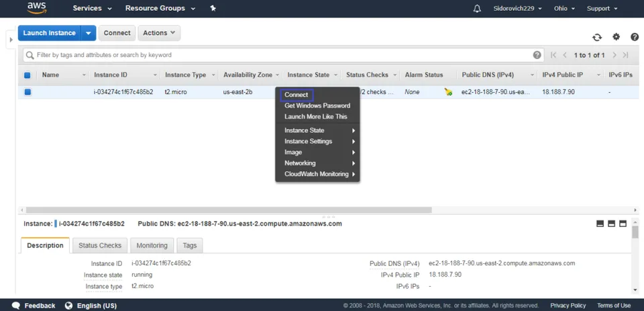644x311 pixels.
Task: Click the language globe icon
Action: 69,306
